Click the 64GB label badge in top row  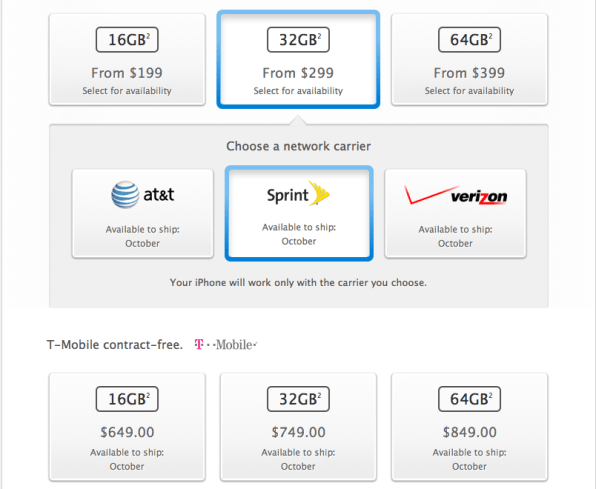coord(469,40)
